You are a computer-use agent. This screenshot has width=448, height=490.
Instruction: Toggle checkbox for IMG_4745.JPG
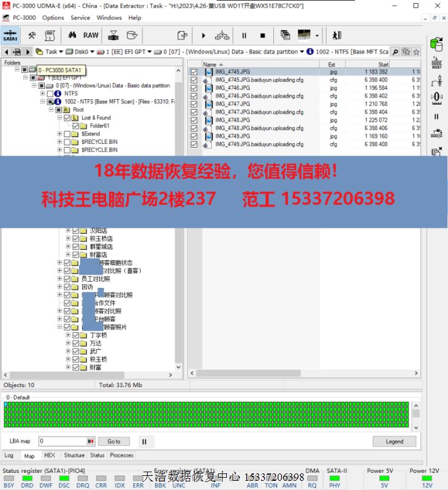(x=194, y=72)
